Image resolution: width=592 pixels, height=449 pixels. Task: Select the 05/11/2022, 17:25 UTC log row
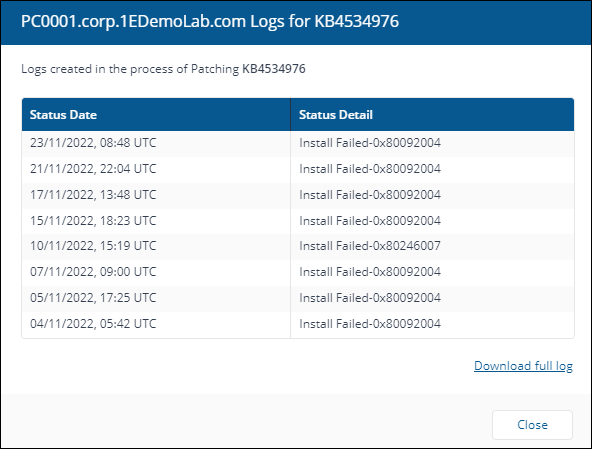tap(298, 298)
